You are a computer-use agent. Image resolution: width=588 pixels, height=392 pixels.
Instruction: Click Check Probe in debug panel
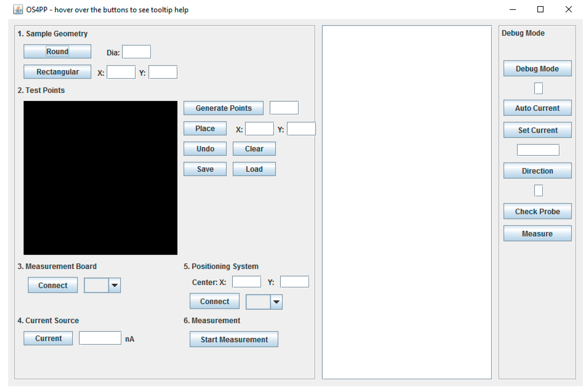tap(537, 212)
